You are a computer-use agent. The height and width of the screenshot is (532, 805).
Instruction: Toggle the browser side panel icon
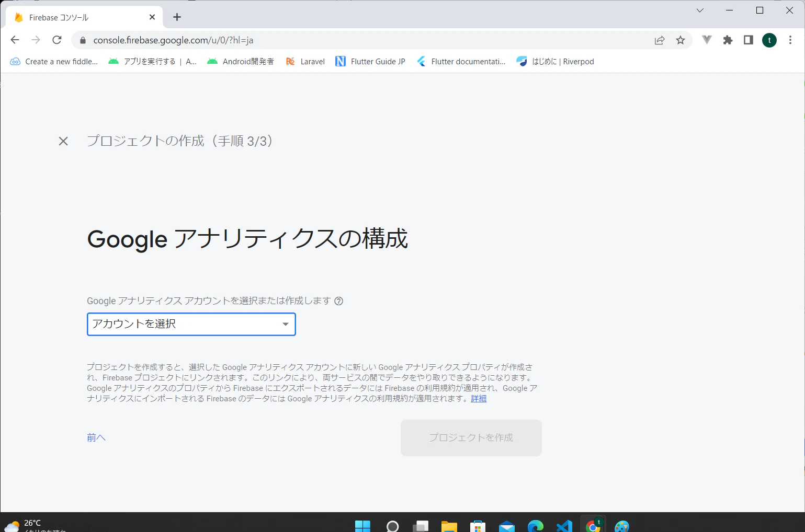click(749, 40)
